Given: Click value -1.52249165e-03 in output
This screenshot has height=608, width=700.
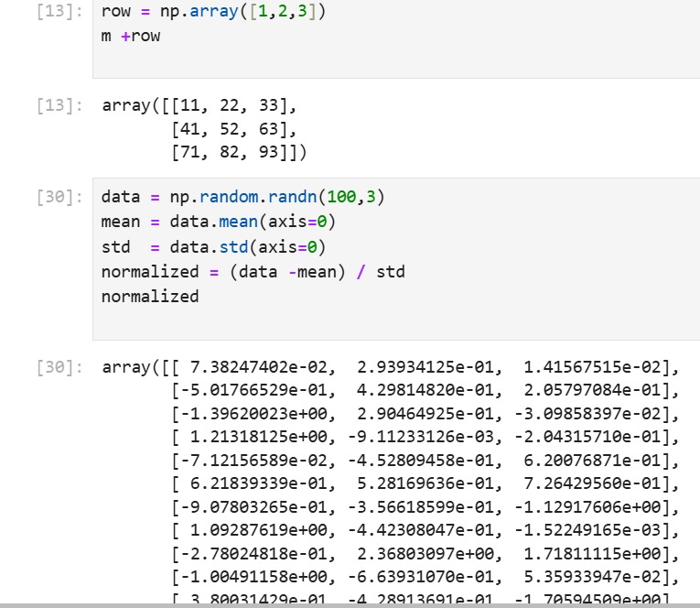Looking at the screenshot, I should [587, 530].
